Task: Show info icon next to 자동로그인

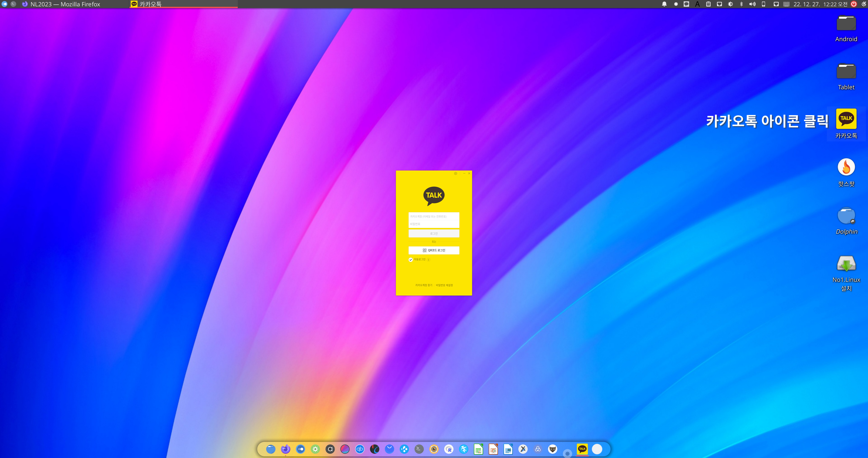Action: [429, 260]
